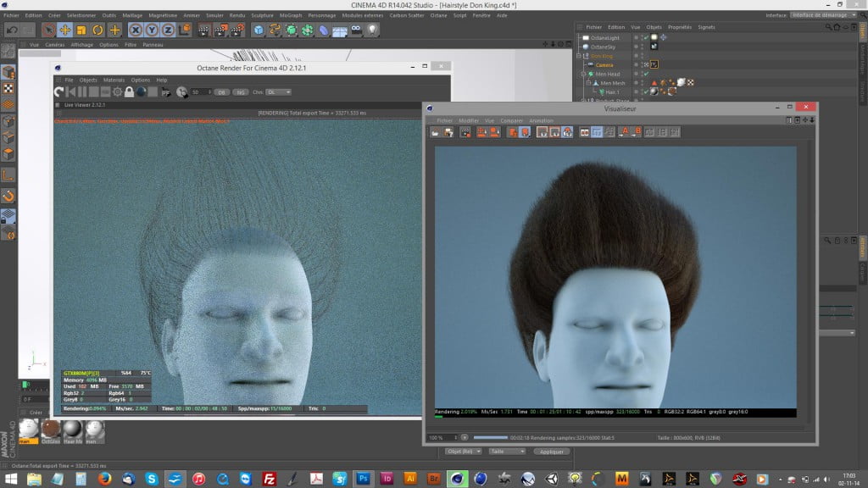Expand the Men Head hierarchy in object manager
The height and width of the screenshot is (488, 868).
(583, 74)
